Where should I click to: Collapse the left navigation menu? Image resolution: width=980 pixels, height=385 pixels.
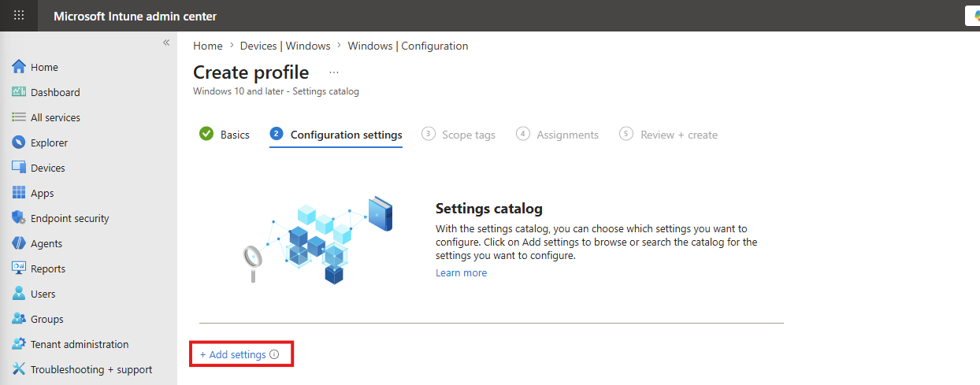pyautogui.click(x=166, y=43)
